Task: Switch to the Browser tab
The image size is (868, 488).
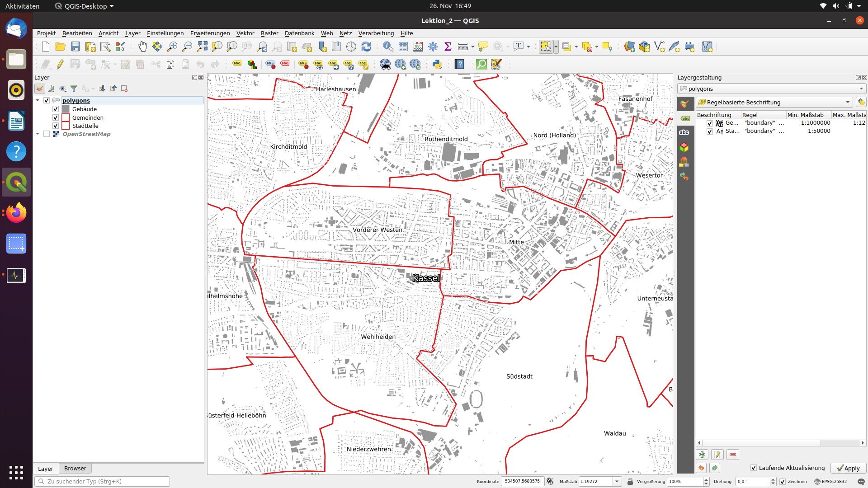Action: (75, 469)
